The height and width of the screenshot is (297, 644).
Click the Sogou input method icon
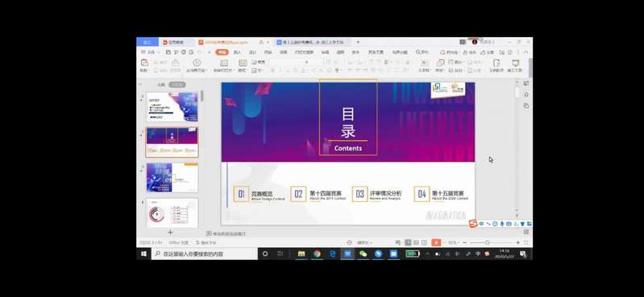click(474, 224)
